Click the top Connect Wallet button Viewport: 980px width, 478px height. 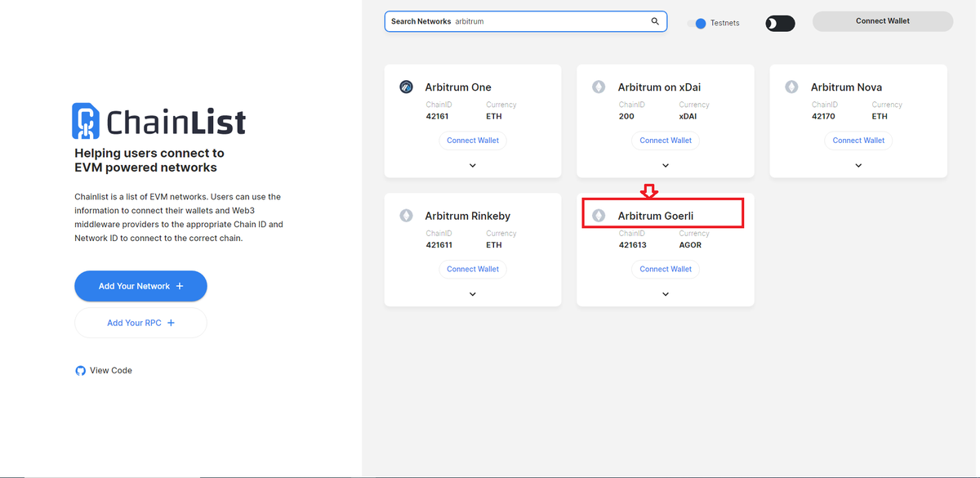click(x=883, y=21)
